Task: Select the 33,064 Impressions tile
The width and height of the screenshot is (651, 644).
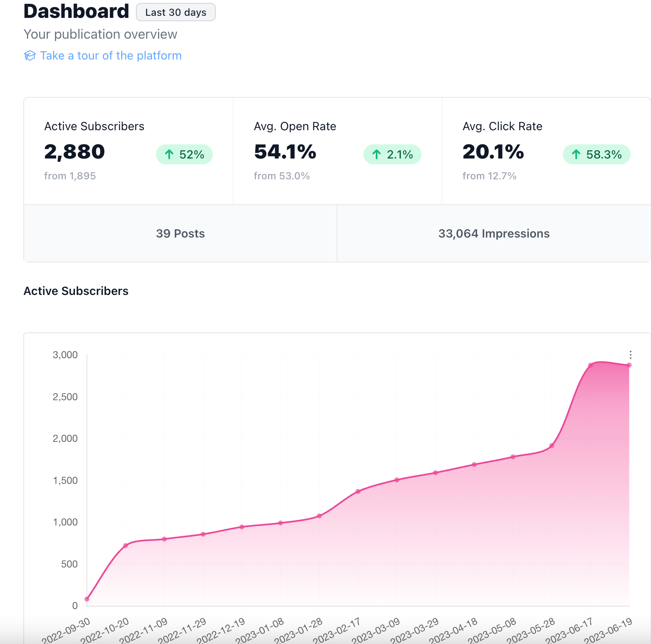Action: (494, 233)
